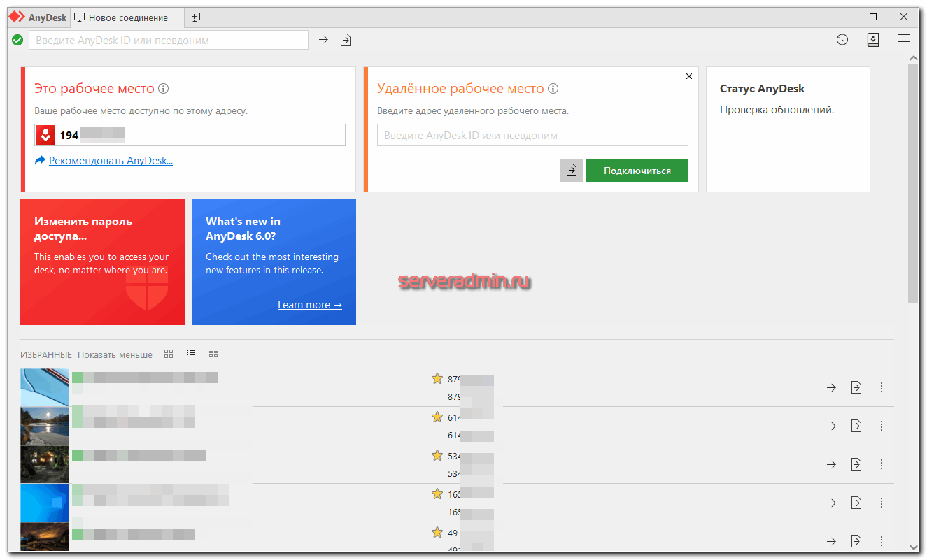
Task: Click the address book download icon
Action: coord(873,40)
